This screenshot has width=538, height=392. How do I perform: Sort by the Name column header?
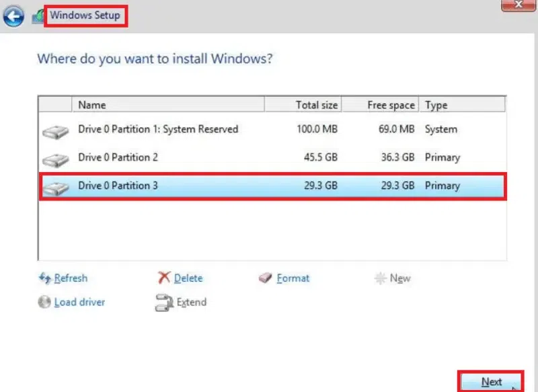point(168,105)
